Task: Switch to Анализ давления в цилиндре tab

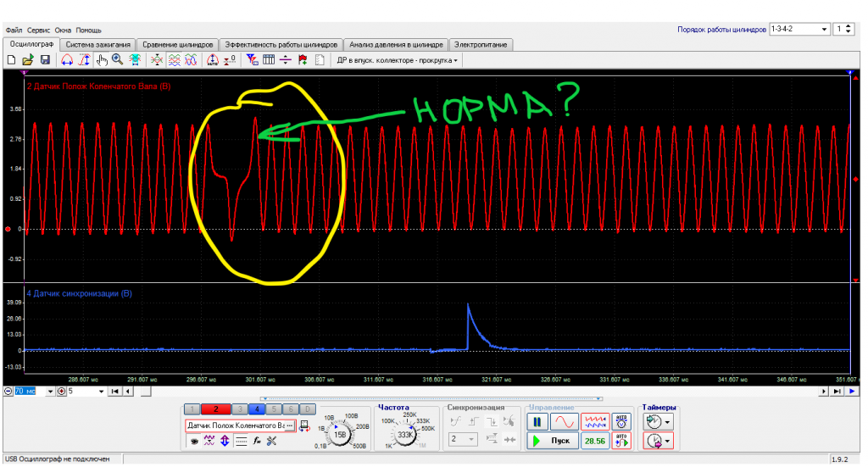Action: point(396,44)
